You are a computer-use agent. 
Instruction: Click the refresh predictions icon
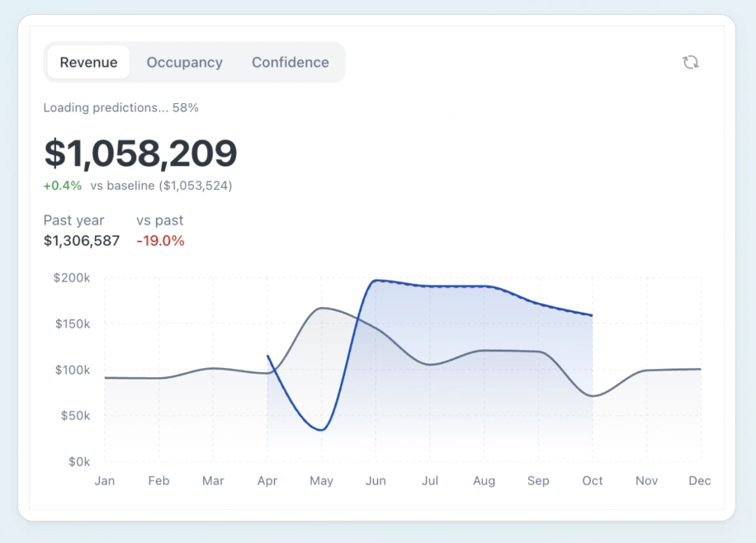(x=691, y=62)
